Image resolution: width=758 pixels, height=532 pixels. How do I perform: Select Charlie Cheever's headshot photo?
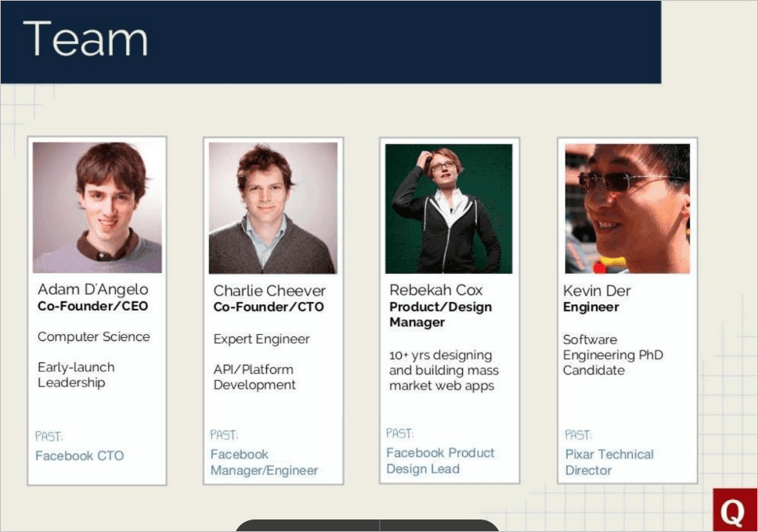click(273, 208)
